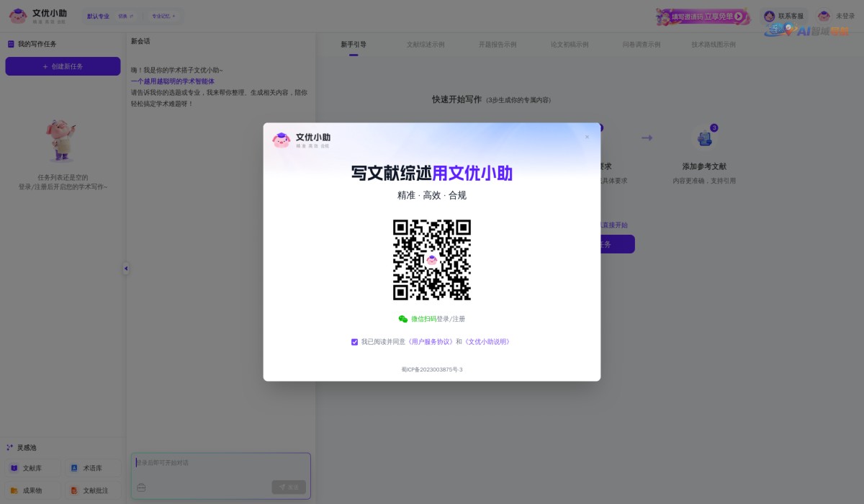Click the 切换 major switch button
This screenshot has width=864, height=504.
pyautogui.click(x=126, y=16)
